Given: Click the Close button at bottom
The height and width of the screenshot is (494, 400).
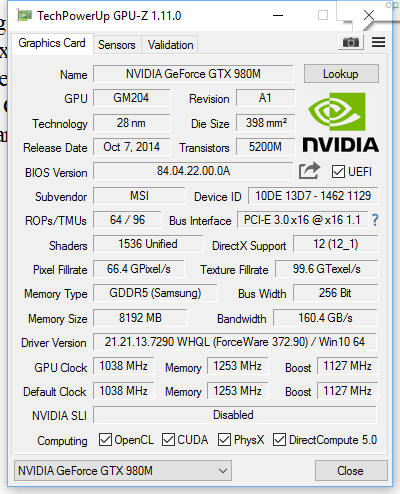Looking at the screenshot, I should (x=350, y=471).
